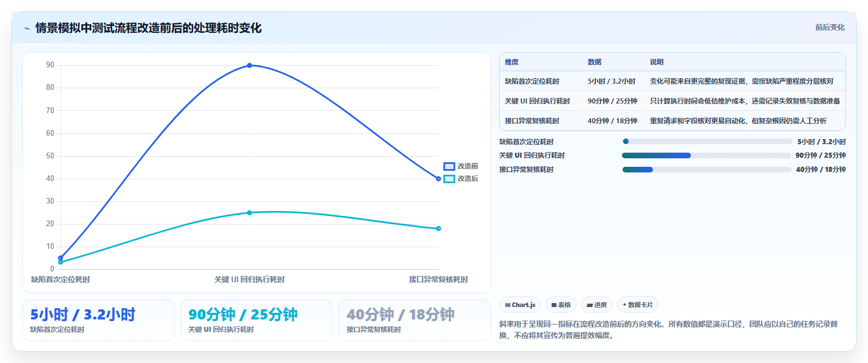The height and width of the screenshot is (363, 868).
Task: Click the 说明 column header
Action: tap(657, 62)
